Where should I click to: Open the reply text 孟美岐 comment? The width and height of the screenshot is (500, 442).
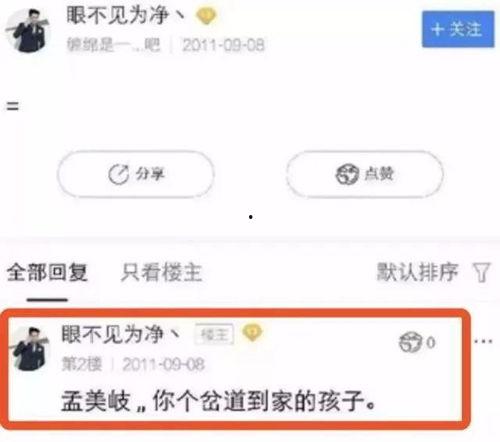tap(219, 401)
